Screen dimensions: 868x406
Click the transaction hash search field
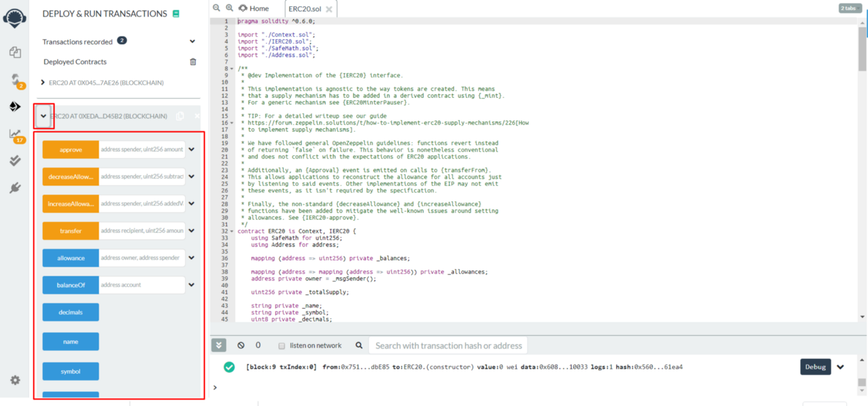coord(448,345)
